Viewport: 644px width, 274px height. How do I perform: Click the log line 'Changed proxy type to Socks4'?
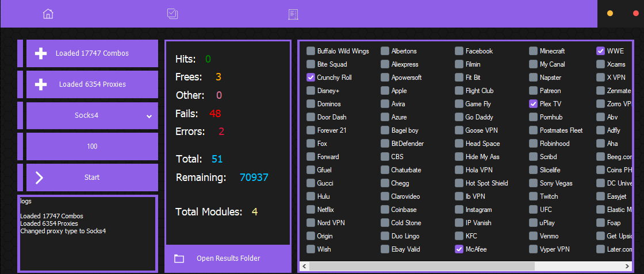pos(63,231)
